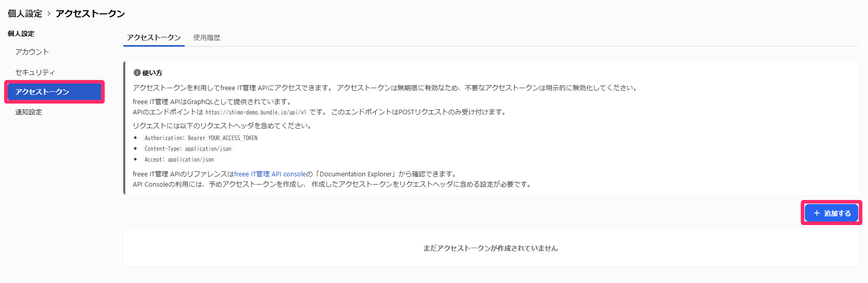The height and width of the screenshot is (283, 868).
Task: Click the 個人設定 sidebar heading
Action: pos(21,33)
